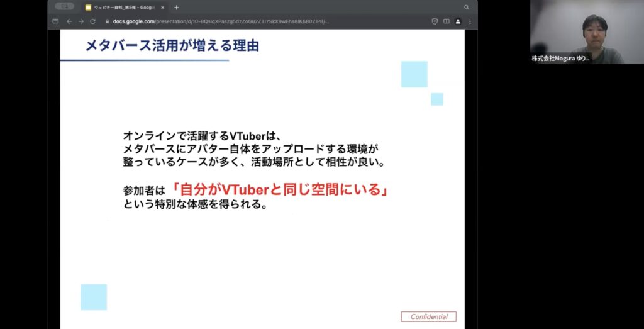This screenshot has height=329, width=644.
Task: Click the 株式会社Mogura name label
Action: tap(560, 59)
